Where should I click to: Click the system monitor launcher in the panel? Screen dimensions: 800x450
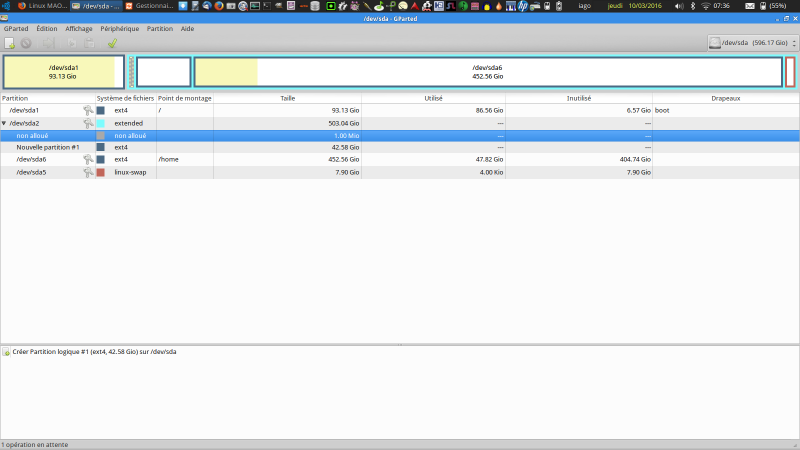[255, 6]
